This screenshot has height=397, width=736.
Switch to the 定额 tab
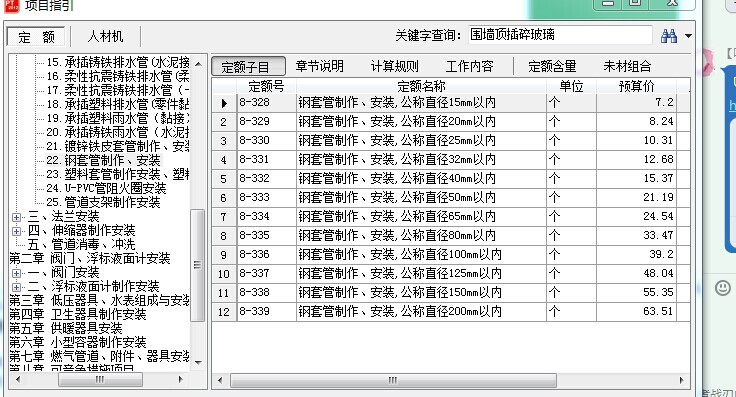[37, 37]
